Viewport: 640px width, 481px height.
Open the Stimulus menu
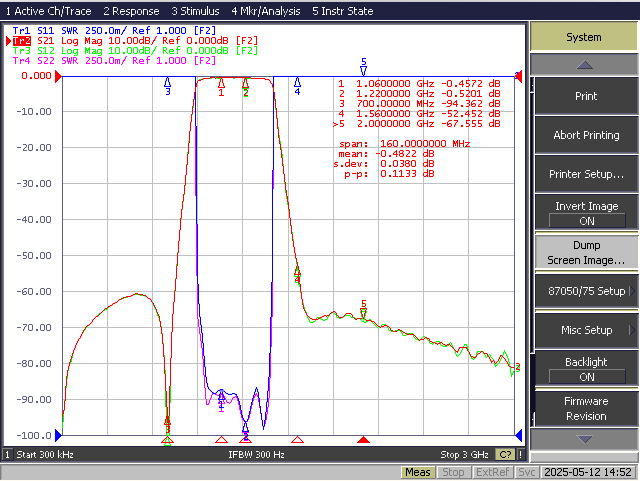(x=195, y=11)
